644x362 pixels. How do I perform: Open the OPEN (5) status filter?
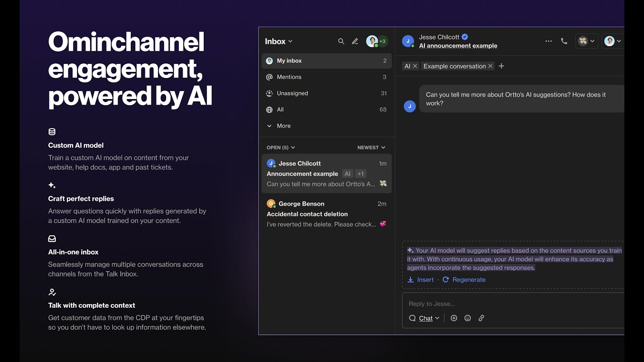[x=281, y=147]
